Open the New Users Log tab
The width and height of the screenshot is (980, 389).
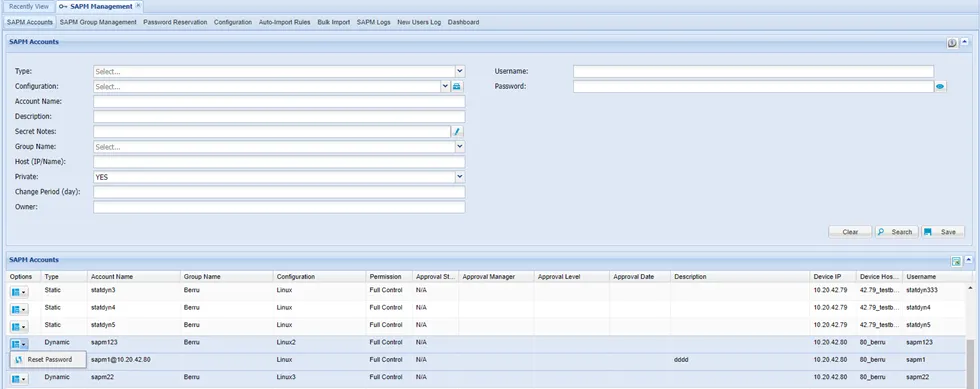(419, 22)
